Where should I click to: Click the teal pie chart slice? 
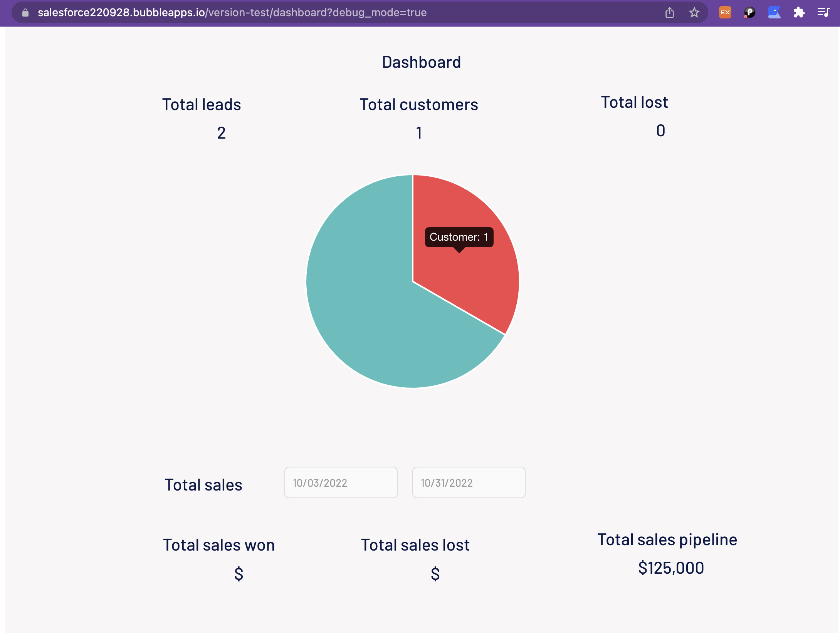366,300
